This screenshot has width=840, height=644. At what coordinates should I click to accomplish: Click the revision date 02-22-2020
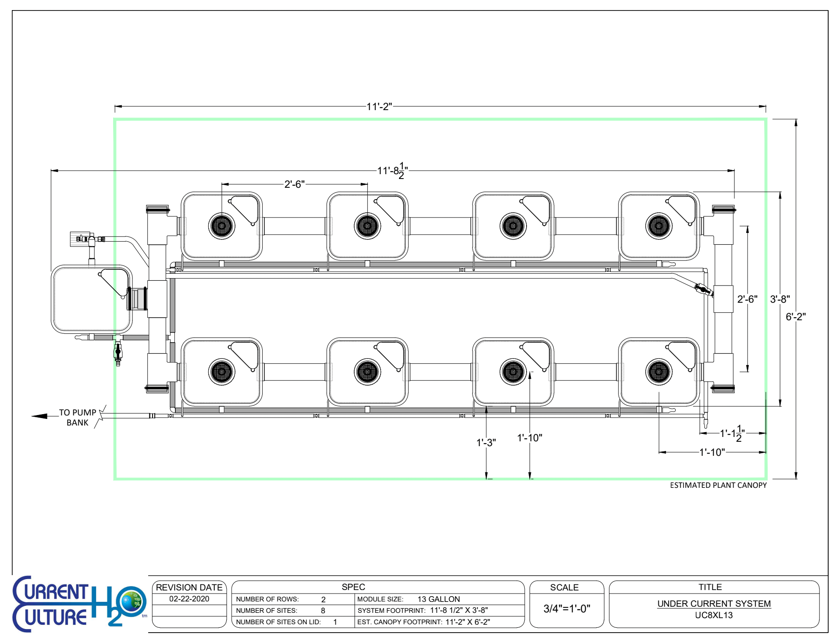click(x=189, y=599)
